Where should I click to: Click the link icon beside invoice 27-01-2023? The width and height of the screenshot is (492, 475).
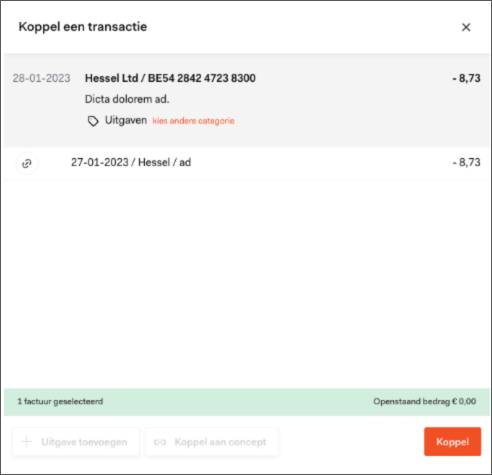[x=27, y=163]
